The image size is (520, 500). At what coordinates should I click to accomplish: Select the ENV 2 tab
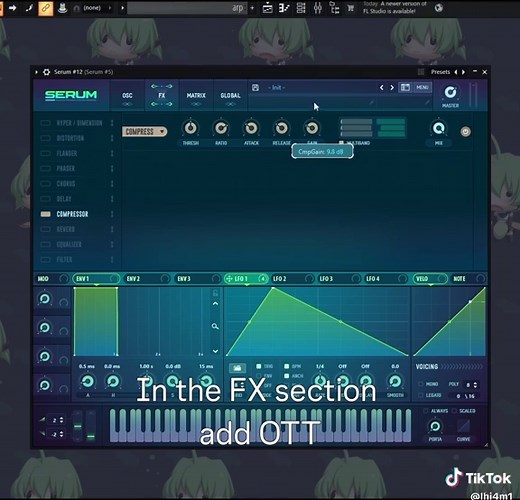(147, 279)
